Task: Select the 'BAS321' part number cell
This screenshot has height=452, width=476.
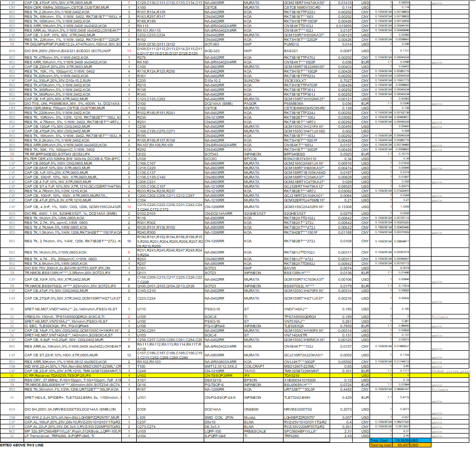Action: (x=306, y=51)
